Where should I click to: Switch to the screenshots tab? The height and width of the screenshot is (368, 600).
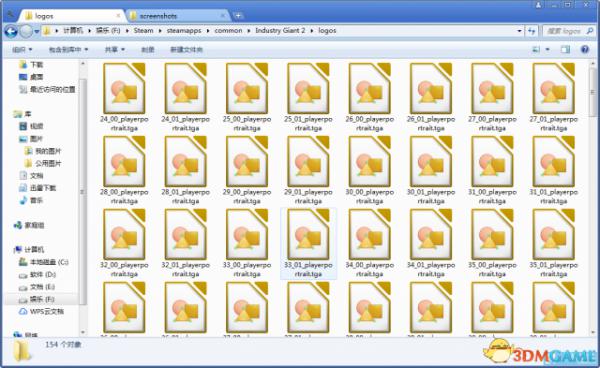[178, 16]
